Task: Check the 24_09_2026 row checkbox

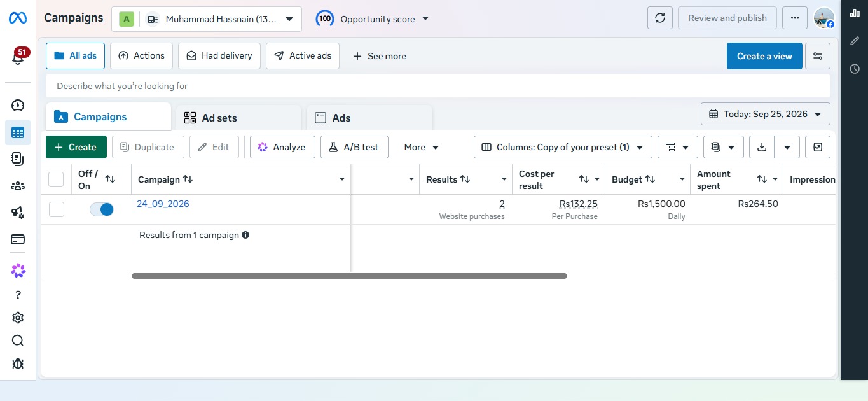Action: click(x=57, y=209)
